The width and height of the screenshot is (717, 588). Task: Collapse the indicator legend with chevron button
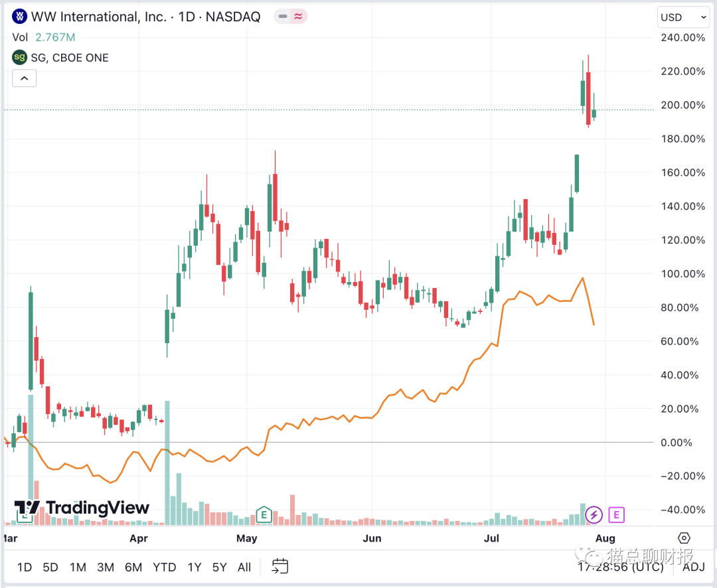(x=25, y=79)
